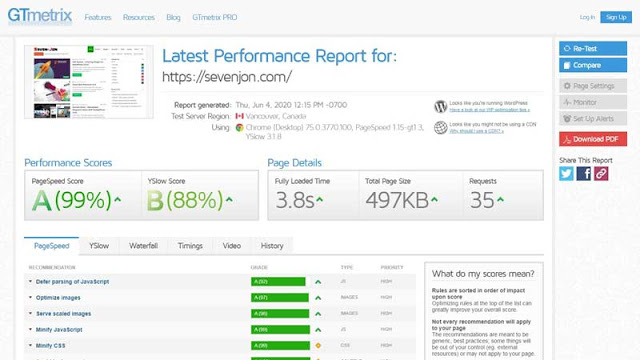Click the Sign Up button
640x360 pixels.
(616, 17)
